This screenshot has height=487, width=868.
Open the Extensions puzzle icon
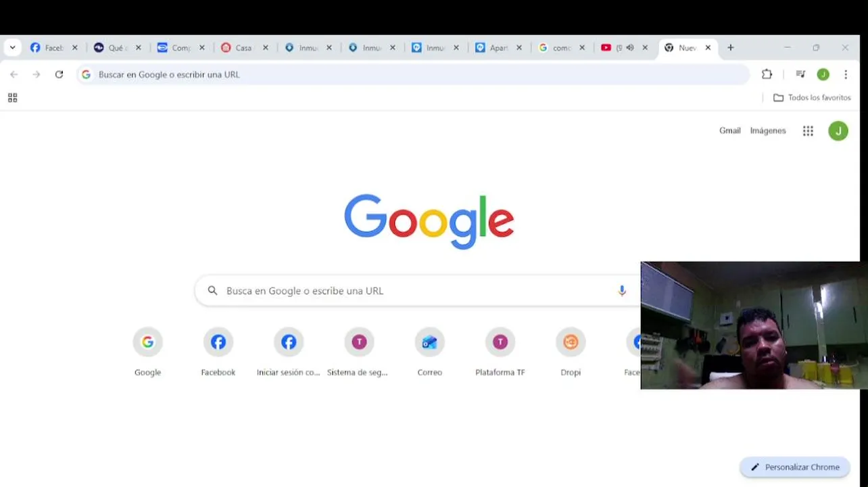[767, 74]
